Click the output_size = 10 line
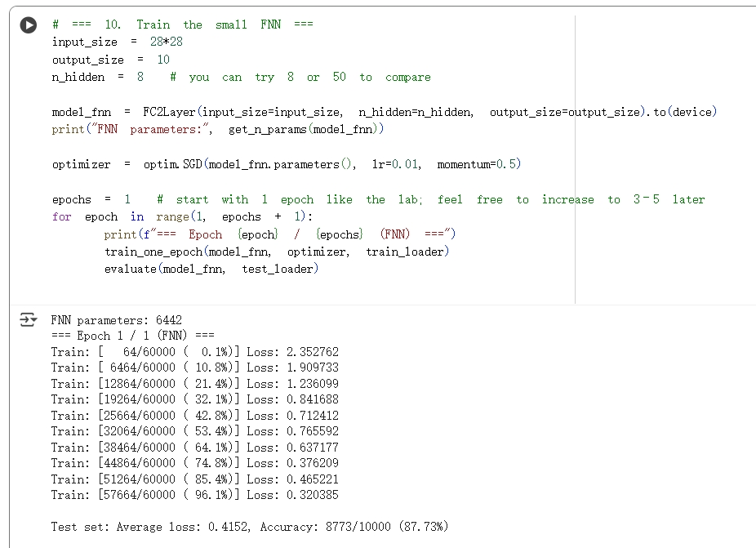The height and width of the screenshot is (548, 756). click(x=110, y=60)
